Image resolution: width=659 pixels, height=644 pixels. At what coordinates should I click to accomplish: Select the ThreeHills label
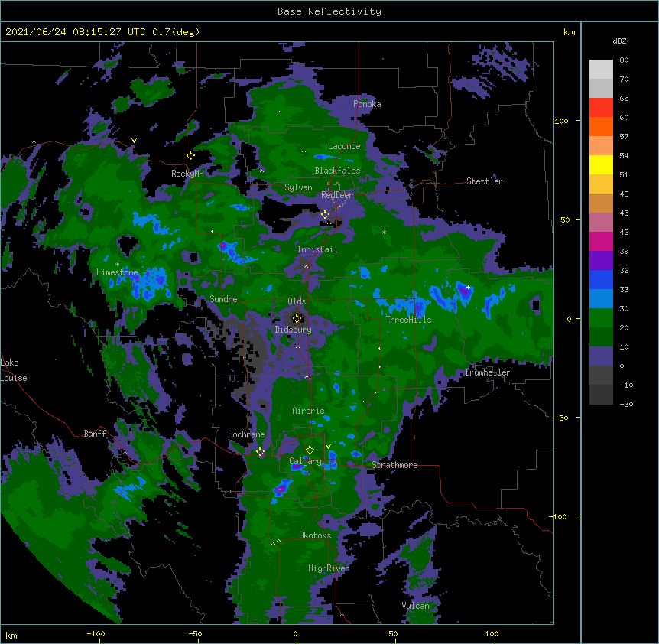pyautogui.click(x=408, y=320)
